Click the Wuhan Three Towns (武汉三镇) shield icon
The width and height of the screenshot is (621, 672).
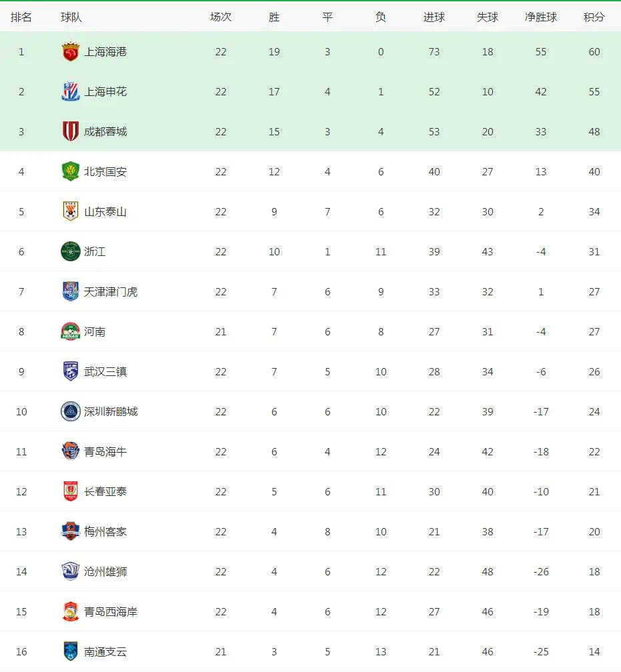70,372
